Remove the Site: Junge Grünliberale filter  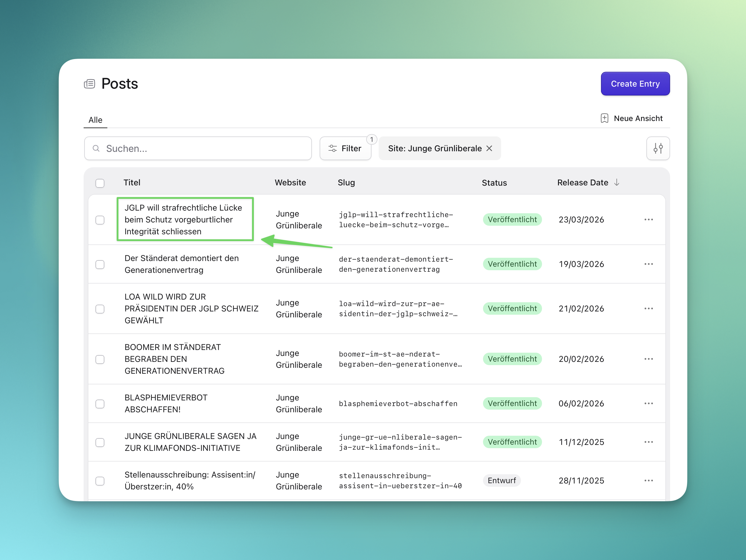point(489,148)
